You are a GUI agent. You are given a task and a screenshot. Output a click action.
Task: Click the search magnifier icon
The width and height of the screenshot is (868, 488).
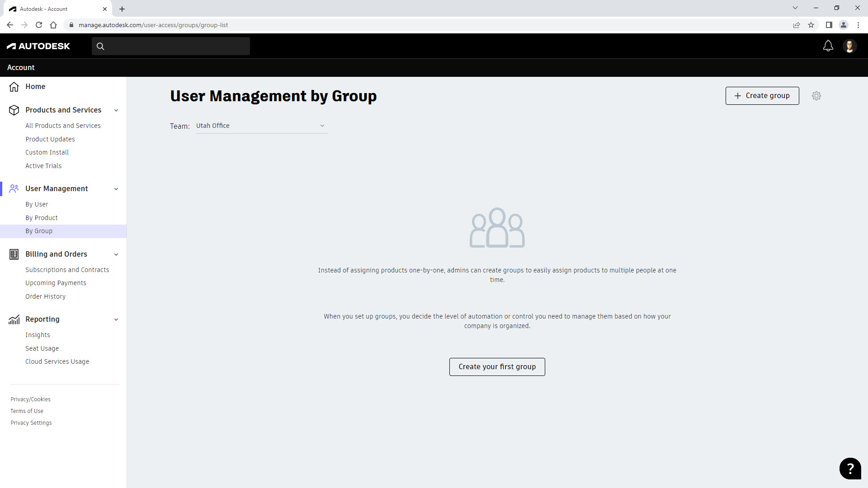pyautogui.click(x=100, y=46)
